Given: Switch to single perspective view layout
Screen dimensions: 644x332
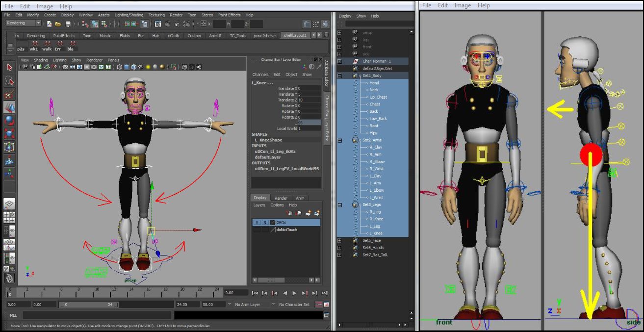Looking at the screenshot, I should click(x=9, y=204).
